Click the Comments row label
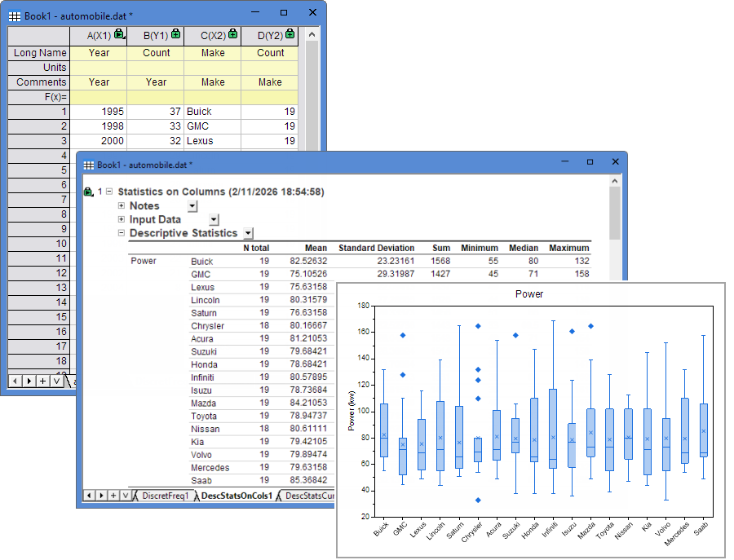The height and width of the screenshot is (560, 734). click(x=39, y=82)
